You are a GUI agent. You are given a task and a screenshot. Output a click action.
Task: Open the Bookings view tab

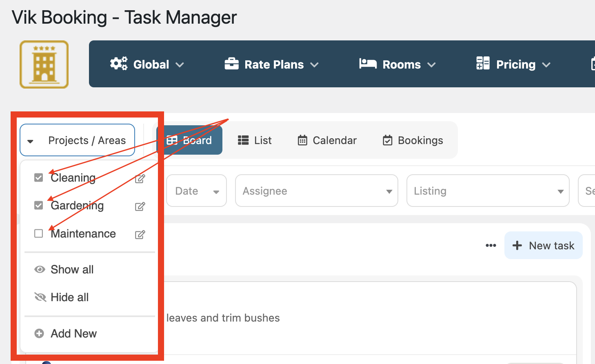click(x=413, y=140)
